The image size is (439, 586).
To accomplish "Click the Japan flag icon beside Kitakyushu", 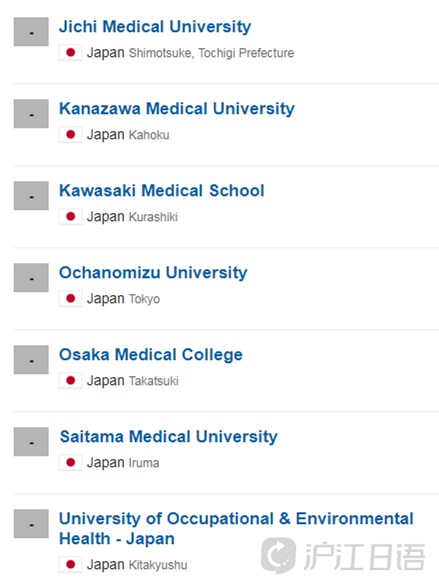I will point(71,565).
